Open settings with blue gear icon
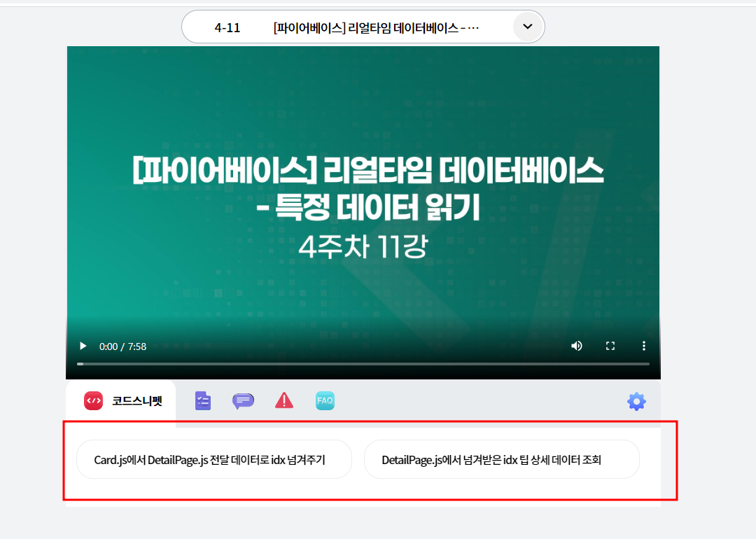Image resolution: width=756 pixels, height=539 pixels. [x=636, y=401]
